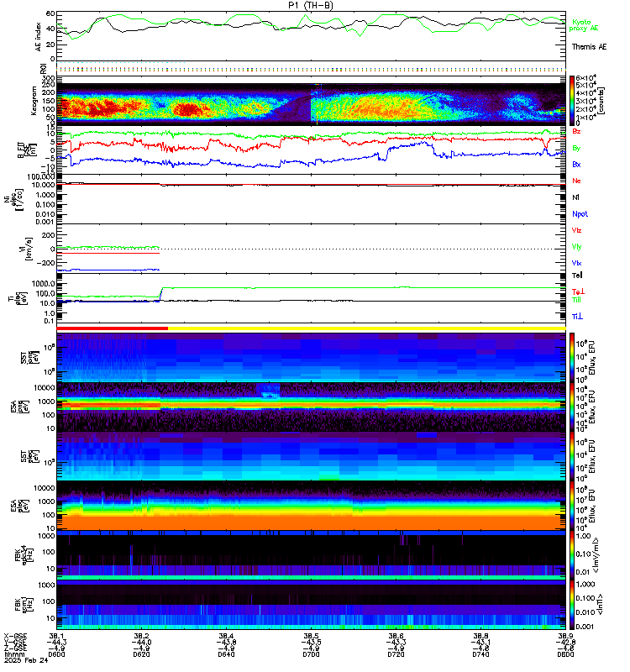Image resolution: width=630 pixels, height=672 pixels.
Task: Click the "<|nT|>" color bar label
Action: 600,604
